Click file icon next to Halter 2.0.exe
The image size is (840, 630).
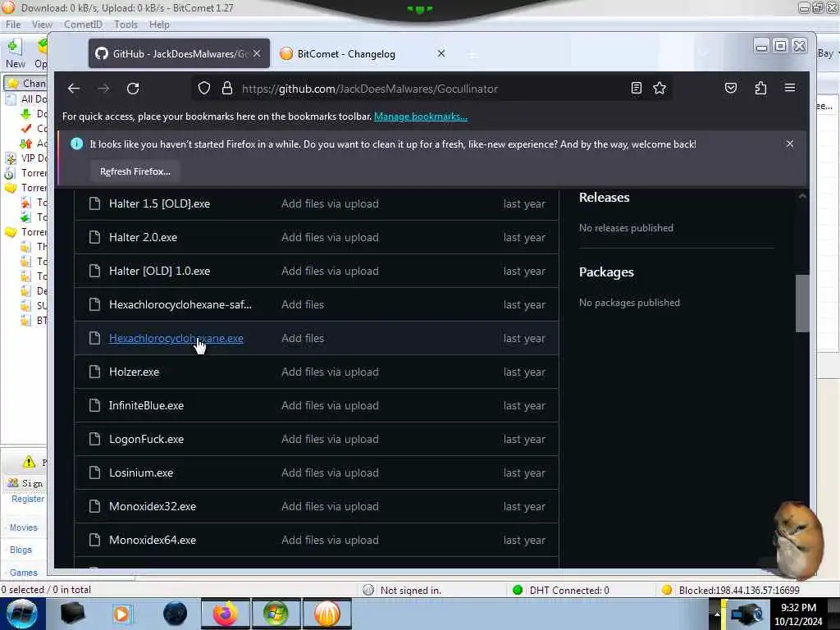tap(95, 237)
